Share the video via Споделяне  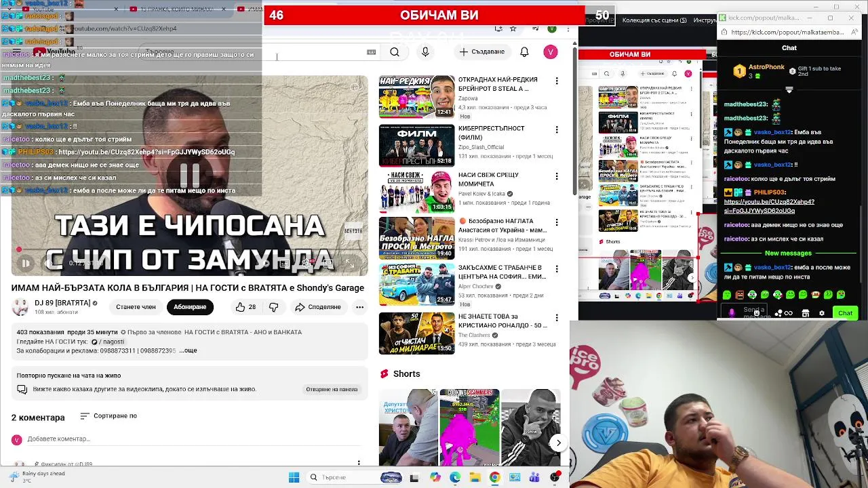(318, 307)
